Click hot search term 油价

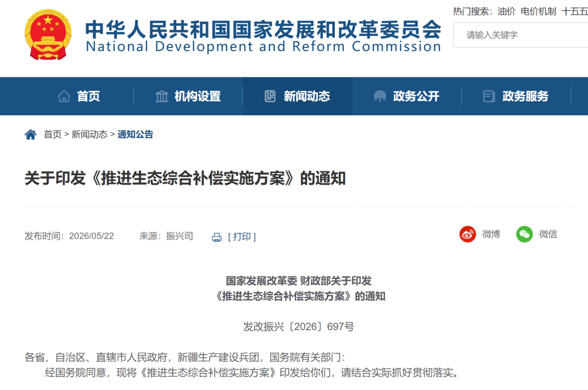pyautogui.click(x=507, y=11)
